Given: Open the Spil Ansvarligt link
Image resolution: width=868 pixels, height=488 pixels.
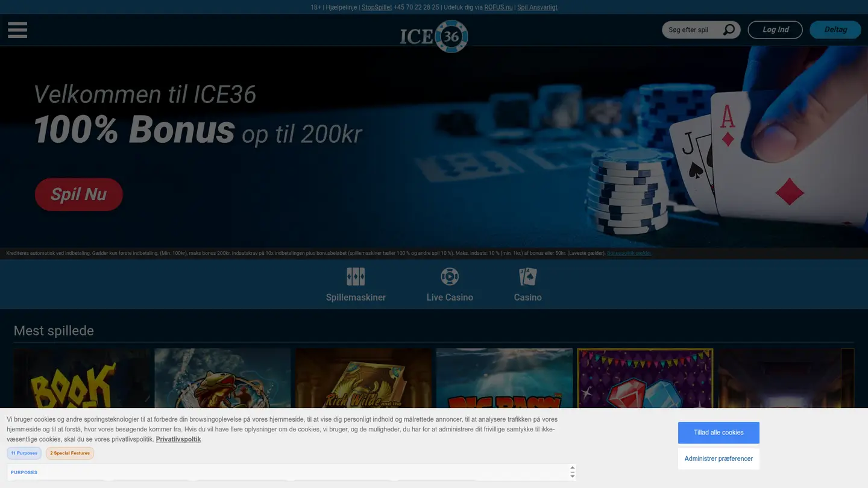Looking at the screenshot, I should [537, 7].
